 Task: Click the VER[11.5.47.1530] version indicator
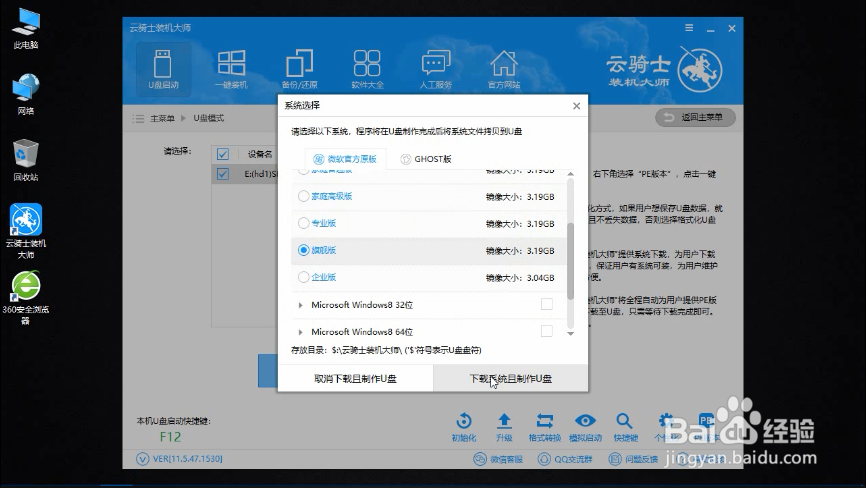click(x=179, y=459)
